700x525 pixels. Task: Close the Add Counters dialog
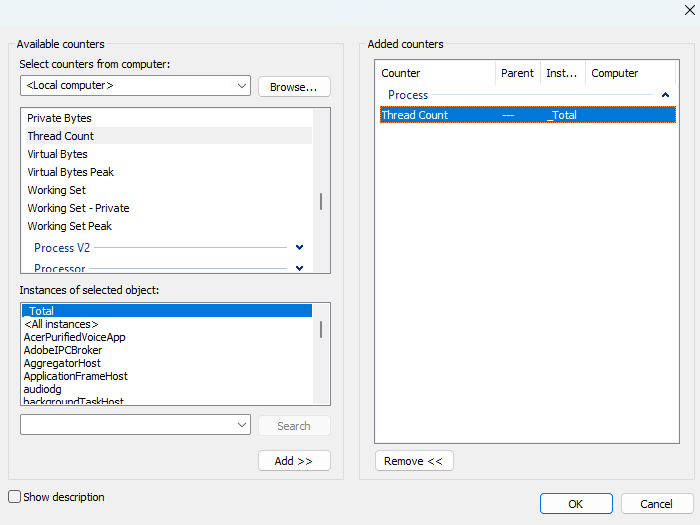(x=688, y=10)
